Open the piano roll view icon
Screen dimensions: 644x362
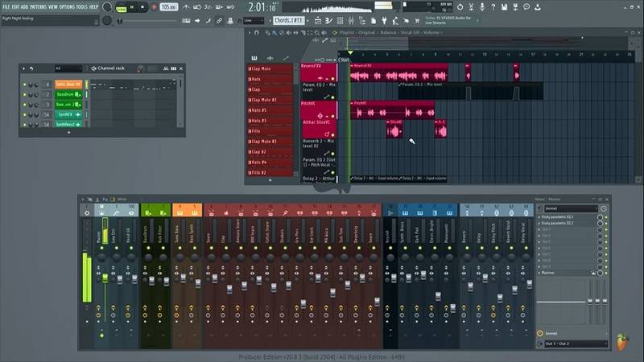[329, 21]
